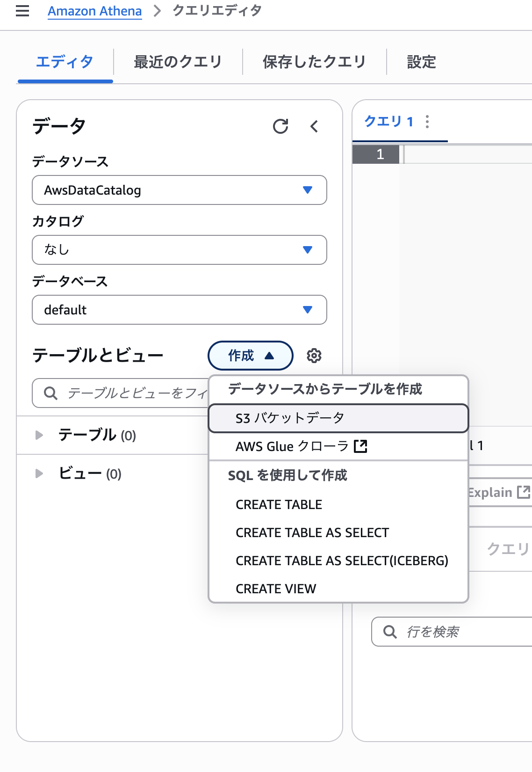Choose S3 バケットデータ from menu

click(338, 418)
